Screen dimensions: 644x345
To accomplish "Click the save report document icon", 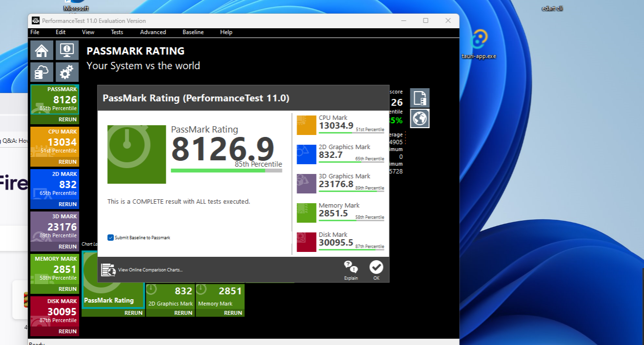I will click(420, 98).
